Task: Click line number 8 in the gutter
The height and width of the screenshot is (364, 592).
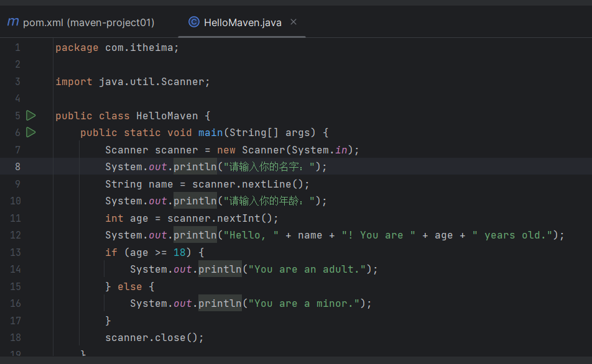Action: (x=18, y=166)
